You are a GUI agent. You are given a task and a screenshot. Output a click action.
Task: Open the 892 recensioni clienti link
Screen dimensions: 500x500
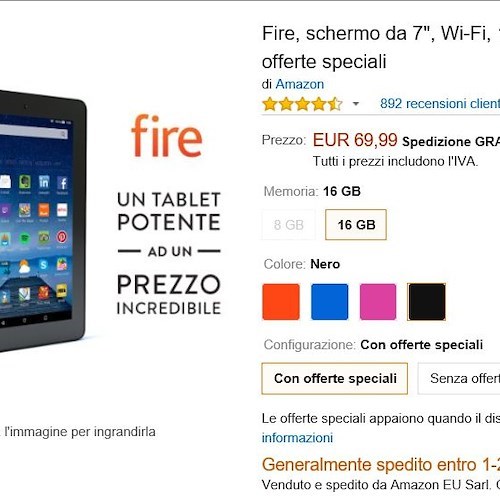click(440, 104)
